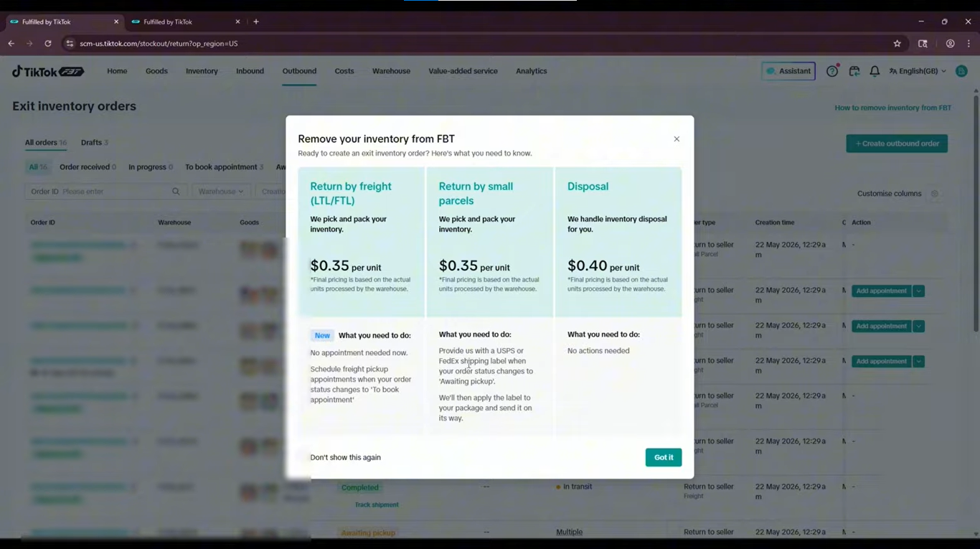The height and width of the screenshot is (549, 980).
Task: Click the Got it button
Action: pos(664,458)
